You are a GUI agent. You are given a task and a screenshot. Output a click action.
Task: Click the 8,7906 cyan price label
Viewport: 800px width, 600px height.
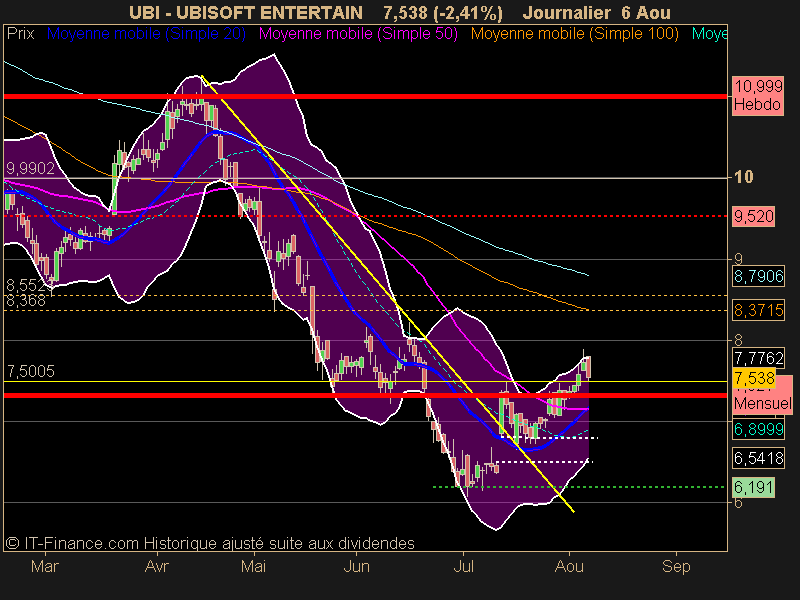(x=758, y=276)
